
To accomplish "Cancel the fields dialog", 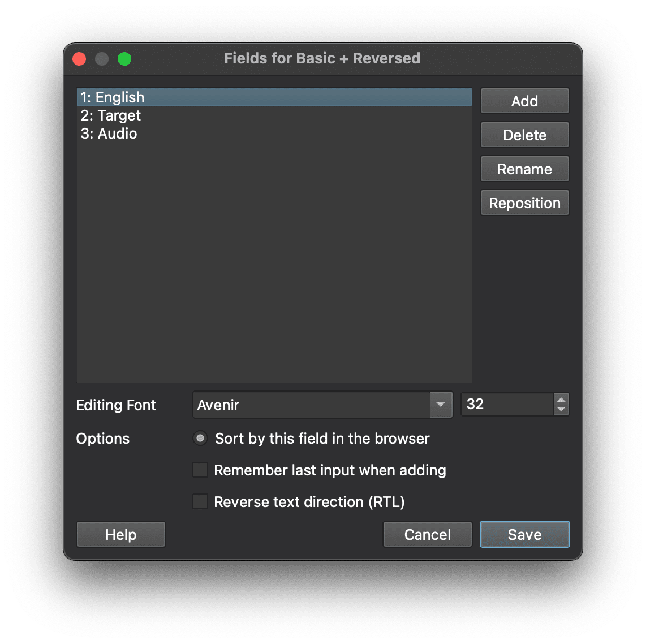I will [x=427, y=534].
